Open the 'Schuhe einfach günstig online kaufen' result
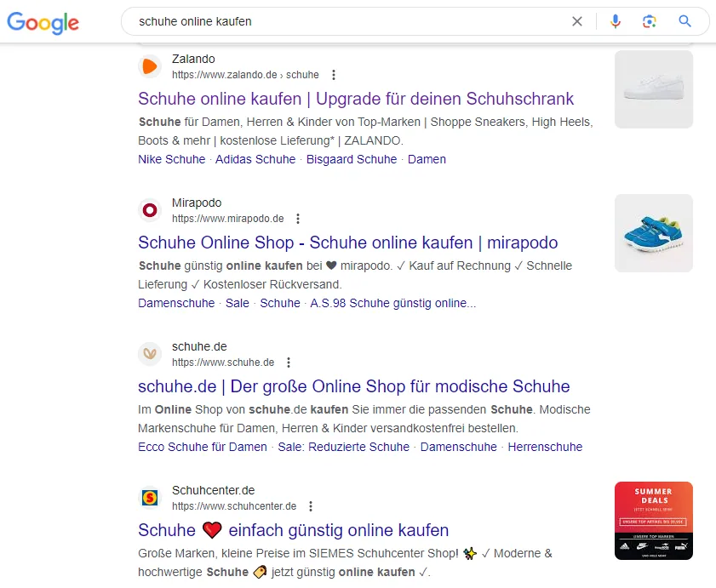Screen dimensions: 716x588 pyautogui.click(x=293, y=530)
